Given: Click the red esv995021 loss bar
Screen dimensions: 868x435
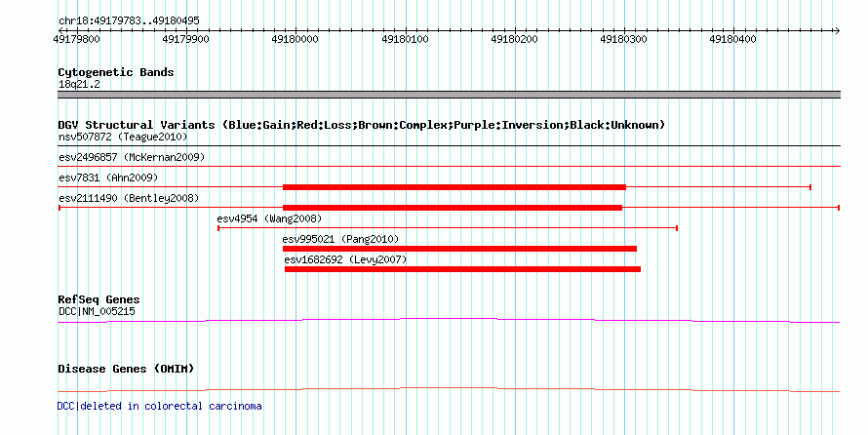Looking at the screenshot, I should (459, 249).
